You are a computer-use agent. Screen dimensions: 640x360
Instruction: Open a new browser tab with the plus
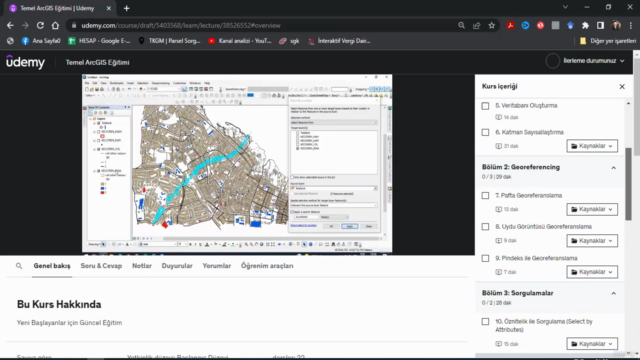point(127,8)
